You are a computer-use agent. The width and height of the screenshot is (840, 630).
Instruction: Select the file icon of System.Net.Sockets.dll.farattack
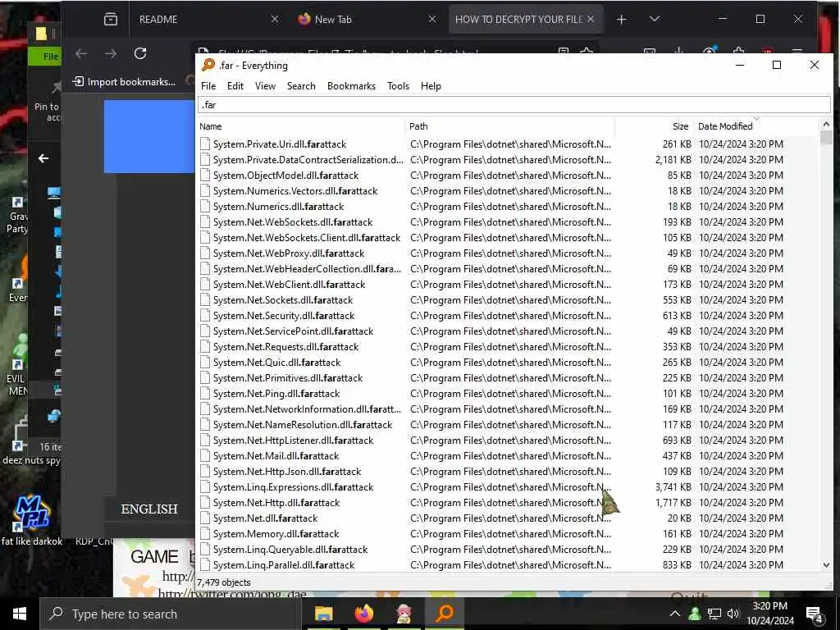point(205,300)
